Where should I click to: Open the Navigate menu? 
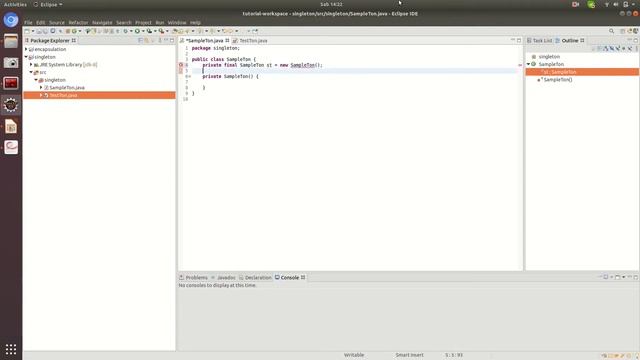[x=102, y=22]
